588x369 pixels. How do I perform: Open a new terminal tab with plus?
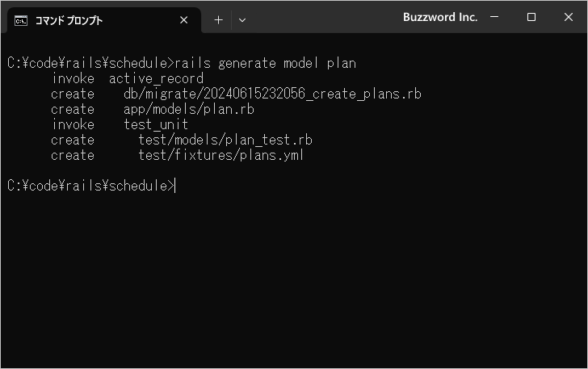coord(218,20)
